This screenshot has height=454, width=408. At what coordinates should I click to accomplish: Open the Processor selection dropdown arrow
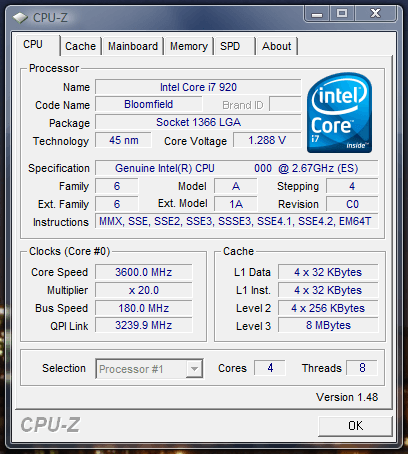pyautogui.click(x=194, y=369)
